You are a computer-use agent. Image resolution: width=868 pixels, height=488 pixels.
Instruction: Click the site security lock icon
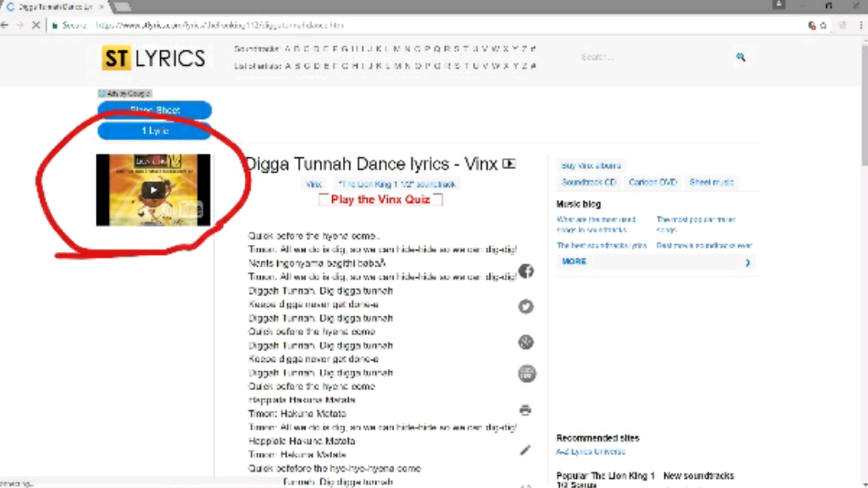click(x=54, y=26)
